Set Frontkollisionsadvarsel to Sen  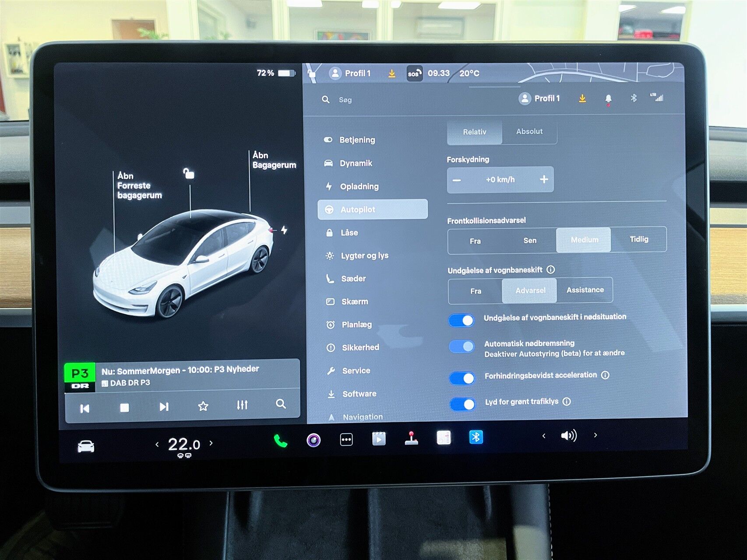click(530, 240)
